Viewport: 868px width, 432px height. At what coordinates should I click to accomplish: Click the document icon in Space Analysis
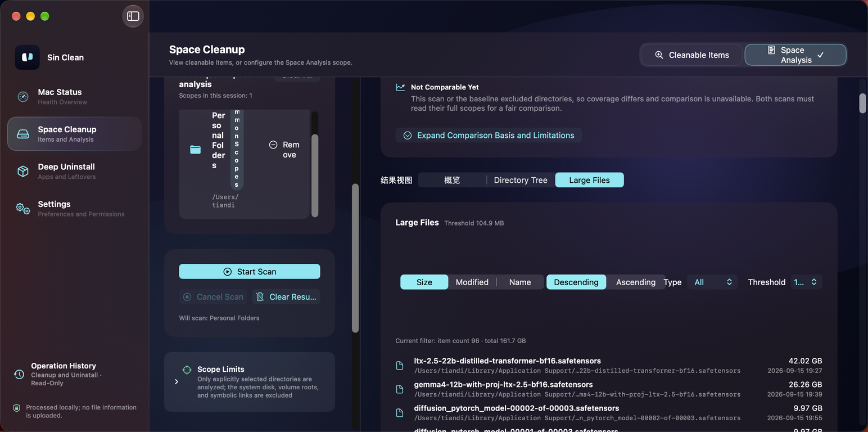771,50
